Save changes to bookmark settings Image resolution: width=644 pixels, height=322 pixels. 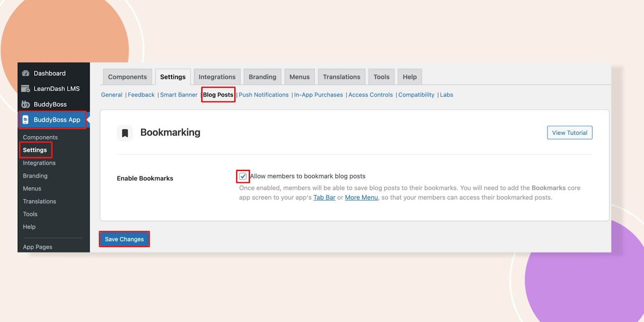[x=124, y=239]
